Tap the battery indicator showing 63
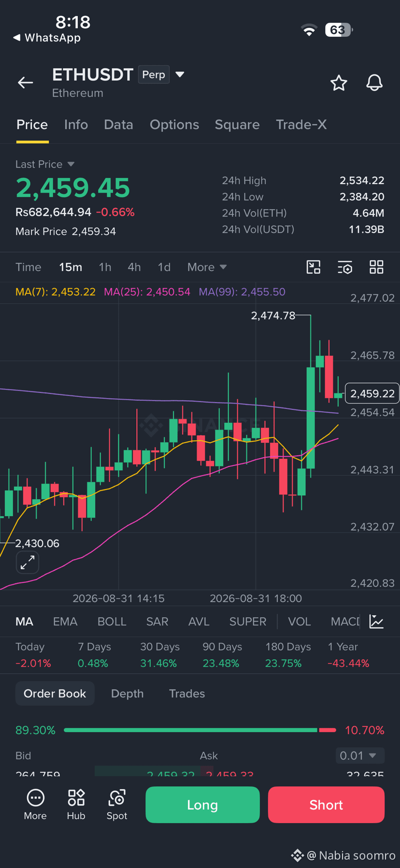The height and width of the screenshot is (868, 400). [x=339, y=30]
